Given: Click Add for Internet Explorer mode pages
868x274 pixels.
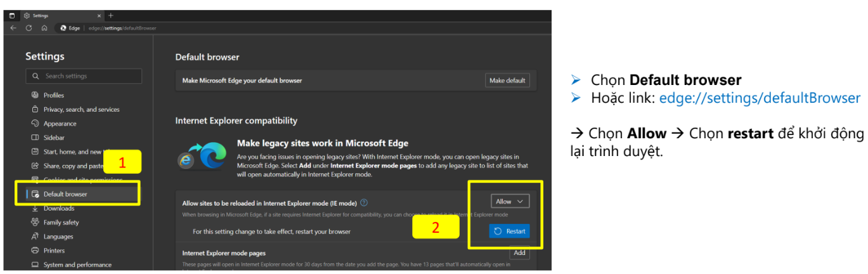Looking at the screenshot, I should tap(519, 252).
